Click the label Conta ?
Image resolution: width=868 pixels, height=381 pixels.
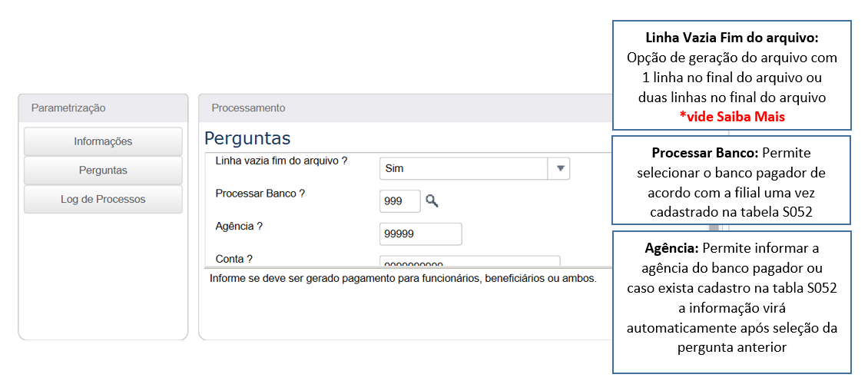(234, 259)
